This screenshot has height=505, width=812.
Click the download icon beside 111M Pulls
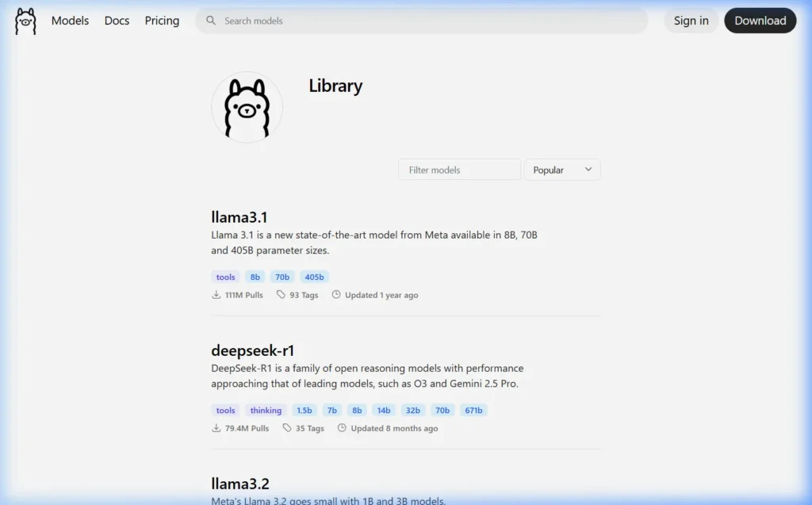[x=215, y=294]
